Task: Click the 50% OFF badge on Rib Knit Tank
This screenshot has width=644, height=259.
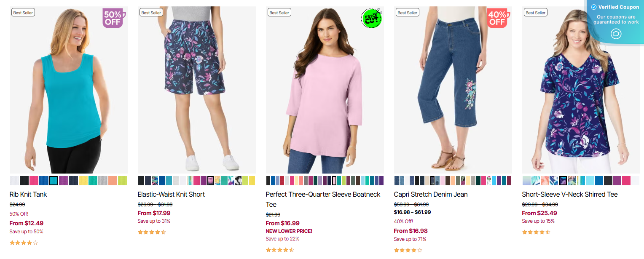Action: [x=113, y=18]
